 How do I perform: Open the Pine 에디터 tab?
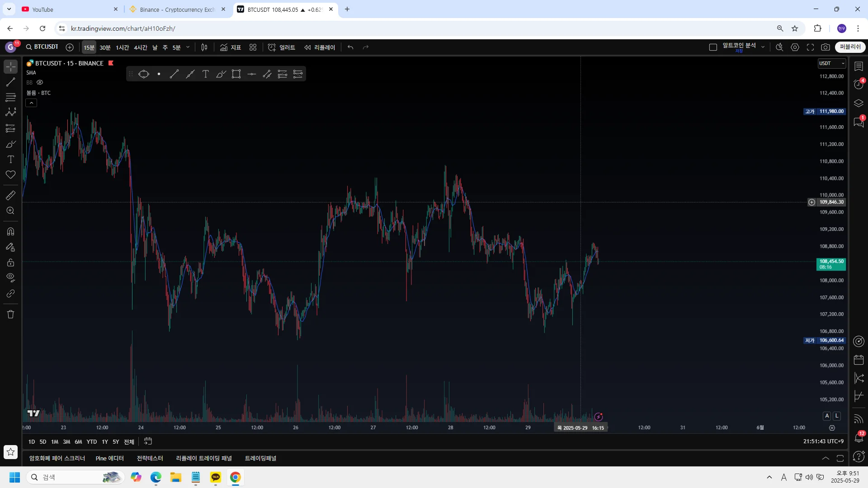click(x=109, y=458)
